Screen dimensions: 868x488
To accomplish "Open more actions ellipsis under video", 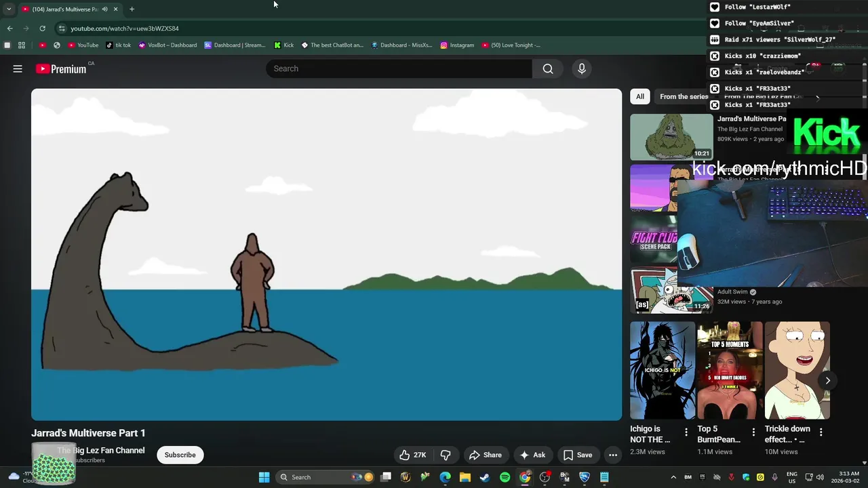I will point(613,455).
